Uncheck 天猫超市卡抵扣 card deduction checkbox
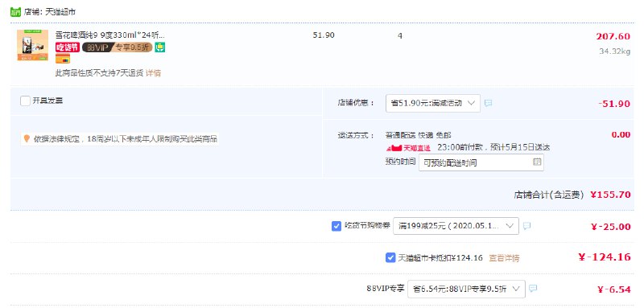Image resolution: width=644 pixels, height=308 pixels. click(x=390, y=257)
